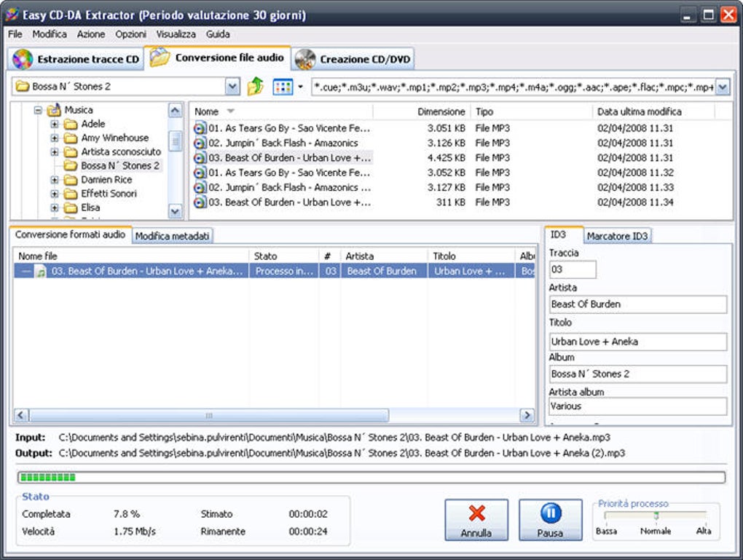Open the Opzioni menu

click(x=131, y=34)
